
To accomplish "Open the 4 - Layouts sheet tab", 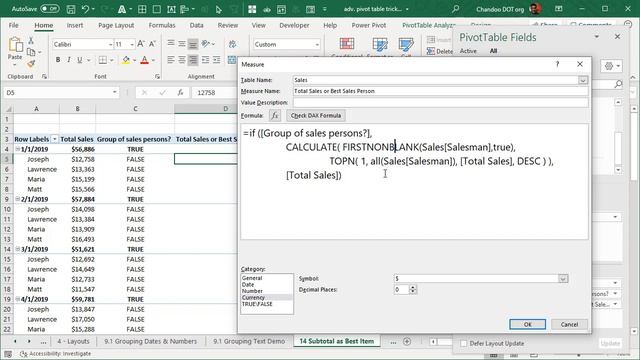I will (x=73, y=342).
